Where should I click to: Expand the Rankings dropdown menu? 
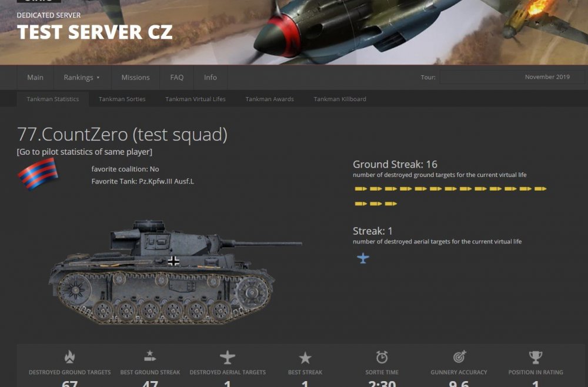tap(82, 77)
